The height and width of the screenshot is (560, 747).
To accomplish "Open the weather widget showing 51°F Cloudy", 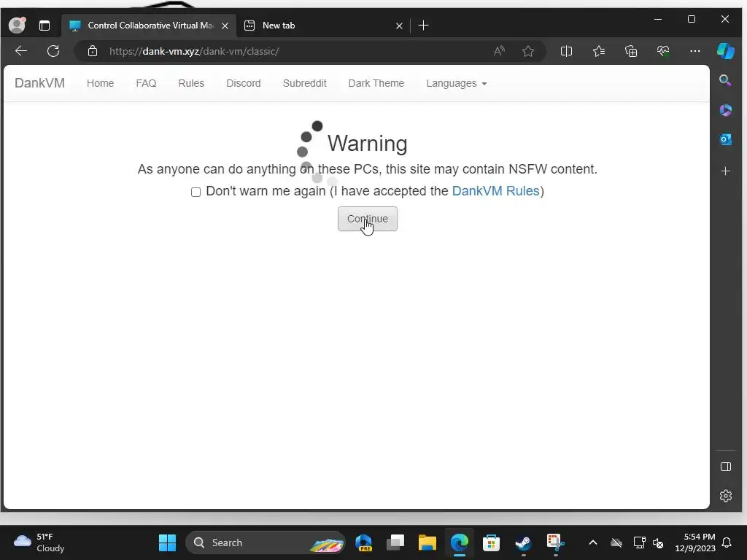I will tap(39, 542).
